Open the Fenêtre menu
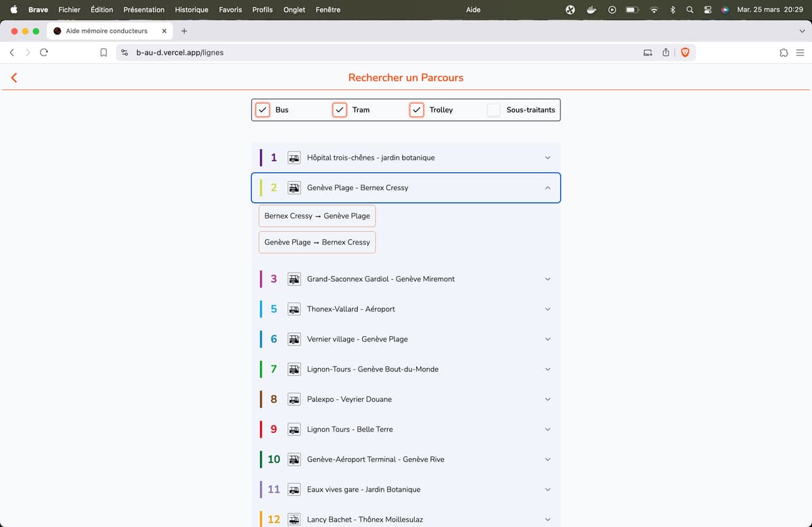Screen dimensions: 812x527 328,9
